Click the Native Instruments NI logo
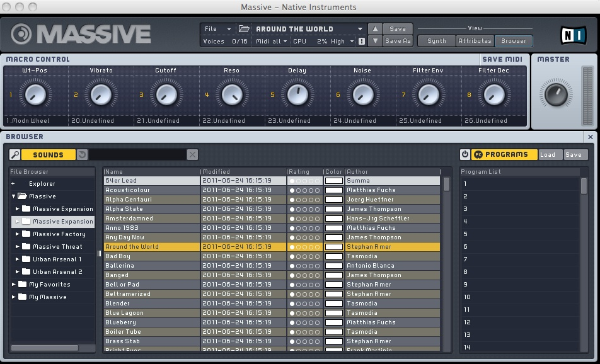Viewport: 600px width, 364px height. tap(573, 35)
